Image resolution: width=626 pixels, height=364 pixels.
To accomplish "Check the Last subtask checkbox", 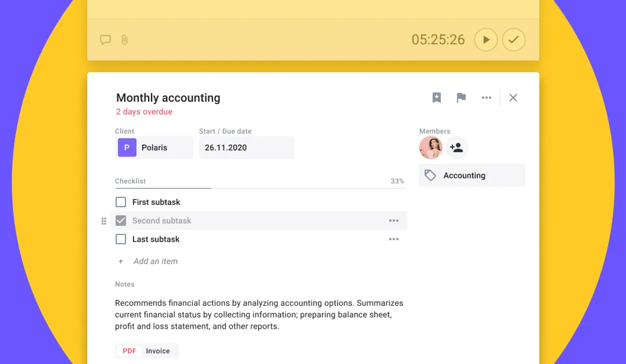I will point(121,239).
